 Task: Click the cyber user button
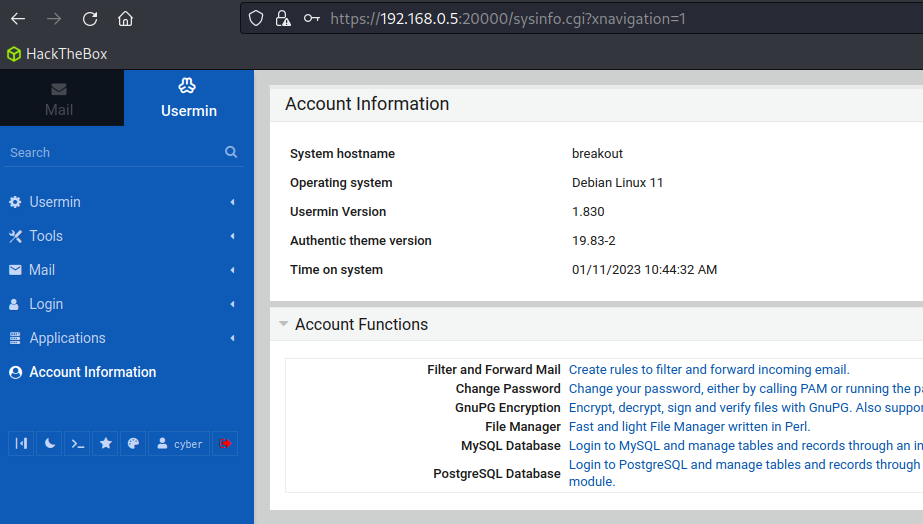(x=179, y=443)
